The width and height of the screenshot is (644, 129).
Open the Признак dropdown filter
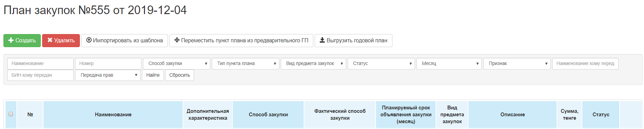pyautogui.click(x=517, y=63)
